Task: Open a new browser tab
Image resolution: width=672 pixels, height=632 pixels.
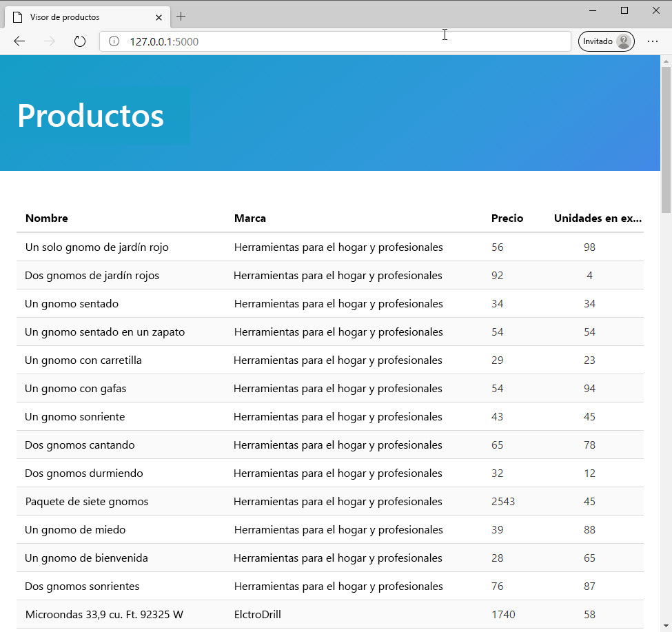Action: point(181,16)
